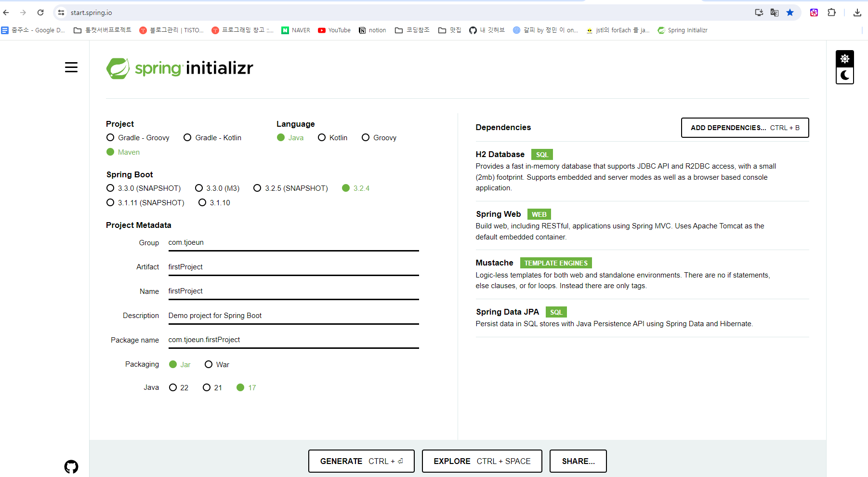Select the H2 Database dependency
868x477 pixels.
pos(642,171)
